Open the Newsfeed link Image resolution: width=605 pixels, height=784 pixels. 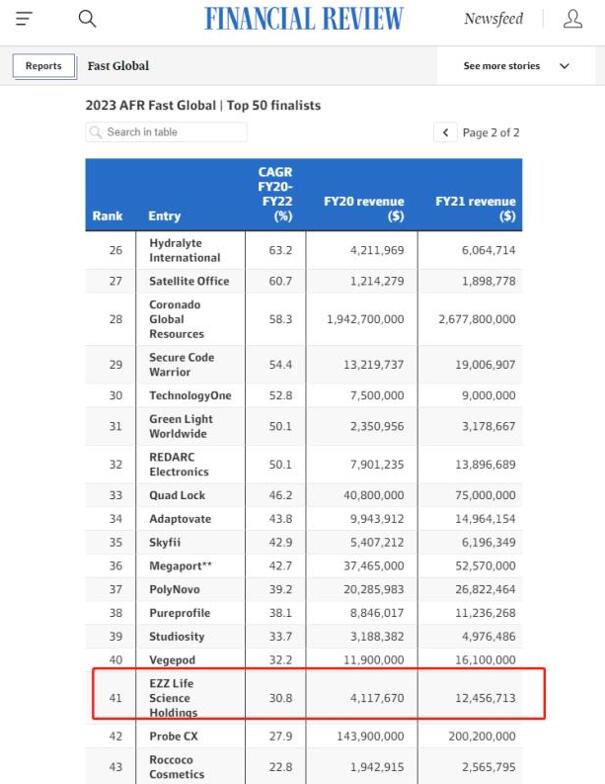pyautogui.click(x=495, y=19)
